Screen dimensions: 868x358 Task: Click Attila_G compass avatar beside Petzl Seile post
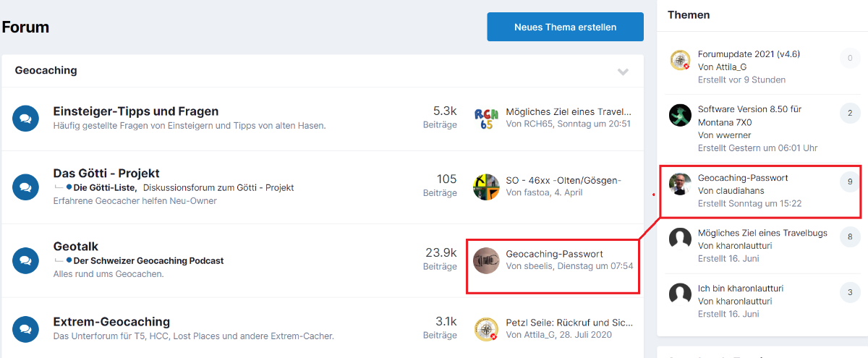(486, 328)
